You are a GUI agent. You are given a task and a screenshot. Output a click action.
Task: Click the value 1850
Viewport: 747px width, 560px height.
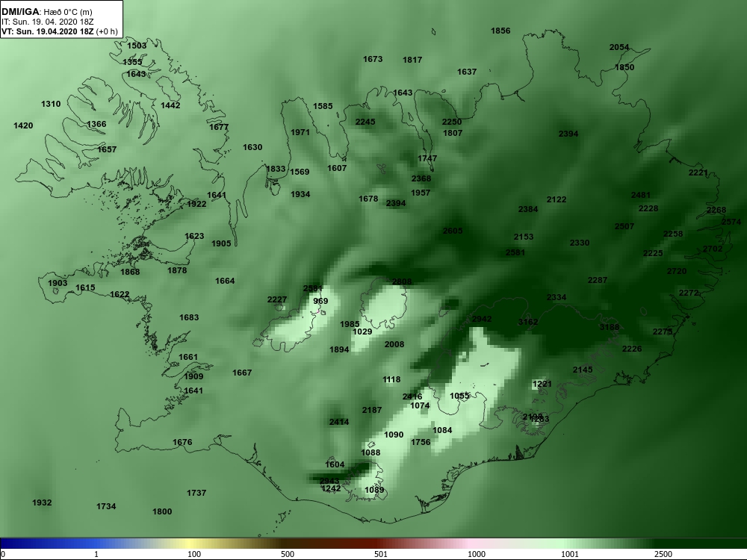pyautogui.click(x=624, y=68)
